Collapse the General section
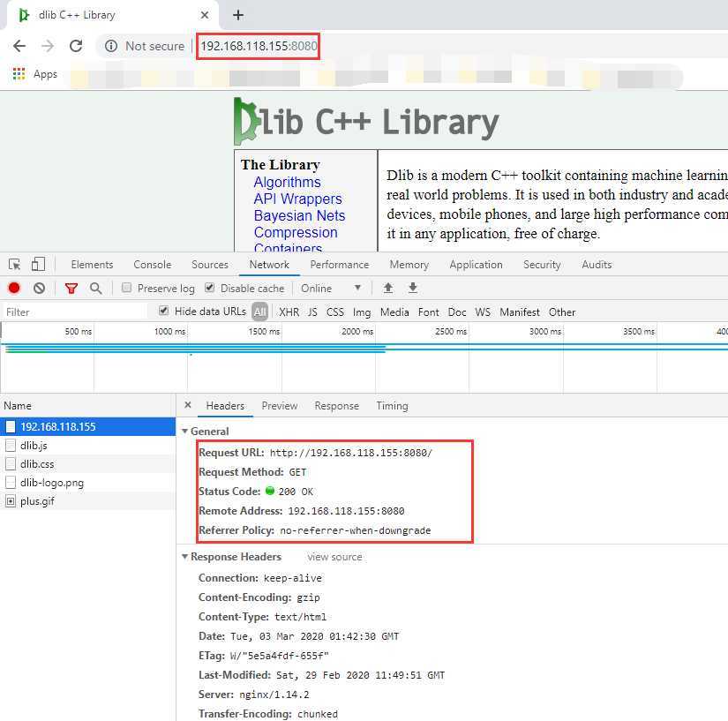This screenshot has height=721, width=728. (x=184, y=432)
